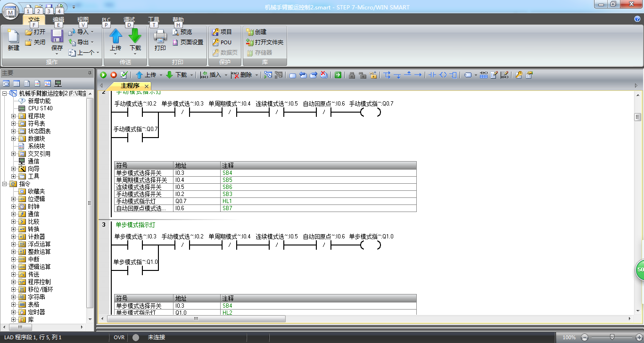Switch to the 帮助 ribbon tab

click(x=178, y=20)
